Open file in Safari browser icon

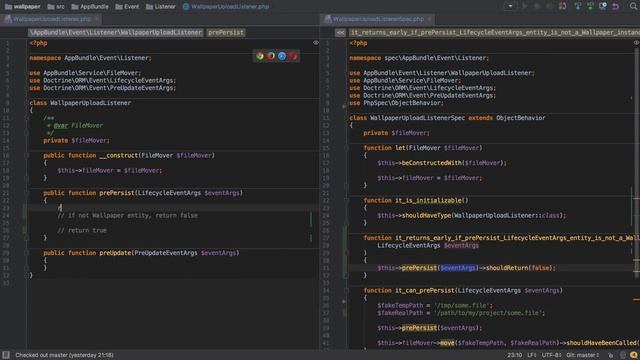[282, 56]
